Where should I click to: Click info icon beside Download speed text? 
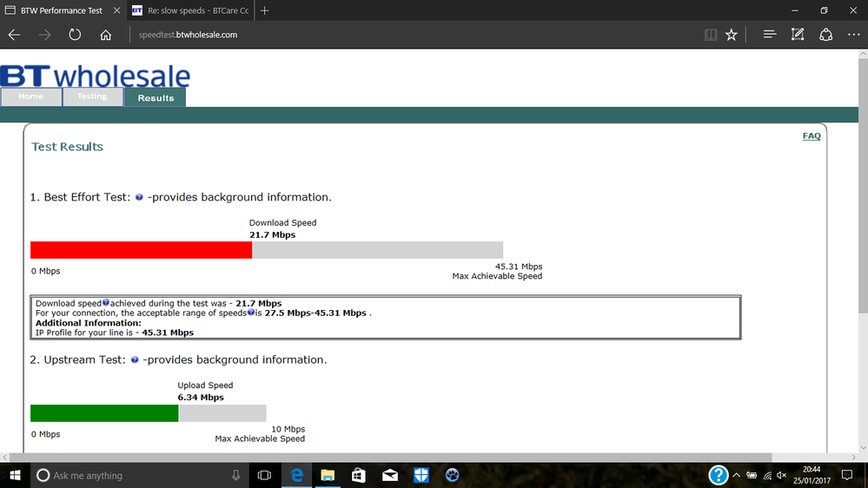pos(106,303)
